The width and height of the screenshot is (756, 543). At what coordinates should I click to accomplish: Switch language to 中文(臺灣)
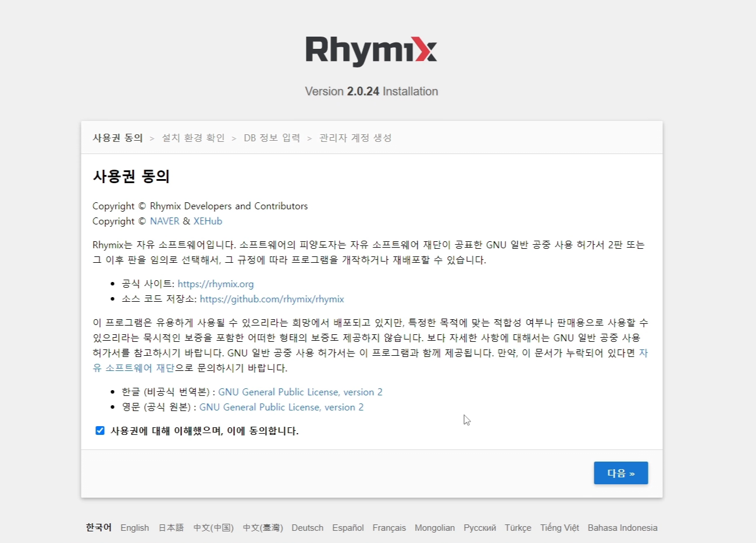click(263, 528)
